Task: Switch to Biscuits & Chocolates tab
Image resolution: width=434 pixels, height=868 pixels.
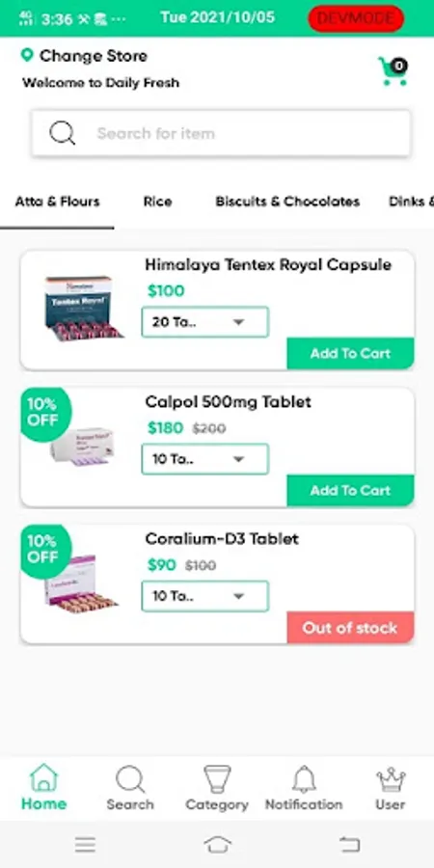Action: coord(287,202)
